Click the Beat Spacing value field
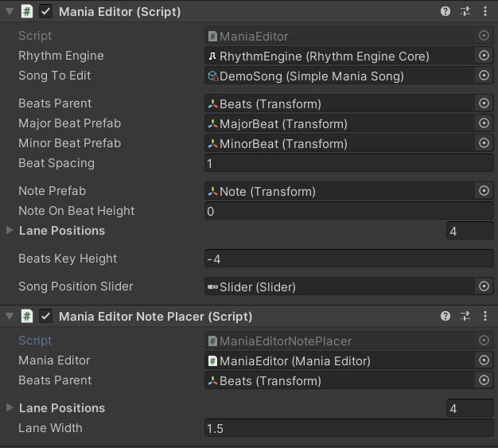 tap(348, 163)
